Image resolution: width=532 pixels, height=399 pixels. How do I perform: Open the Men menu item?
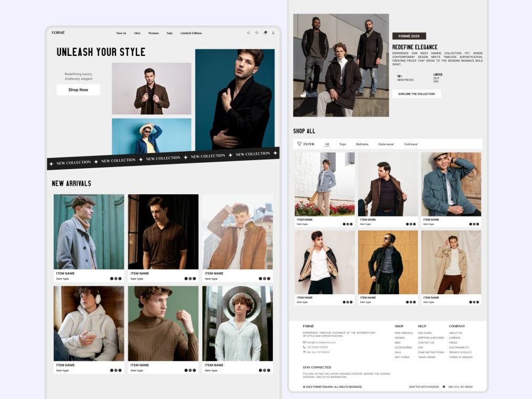click(137, 33)
